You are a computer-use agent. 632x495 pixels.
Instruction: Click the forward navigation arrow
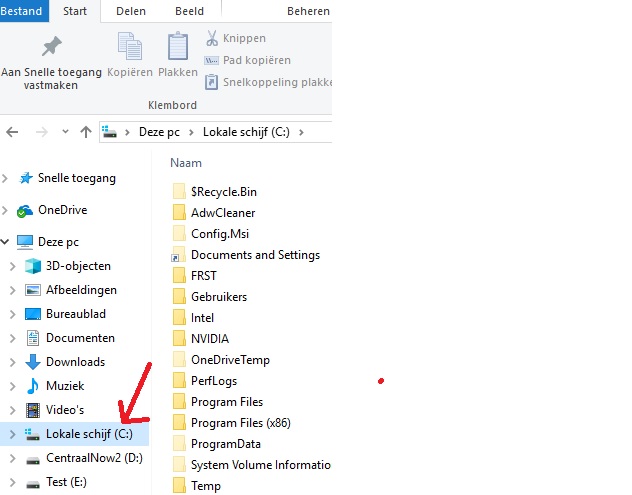pos(42,132)
